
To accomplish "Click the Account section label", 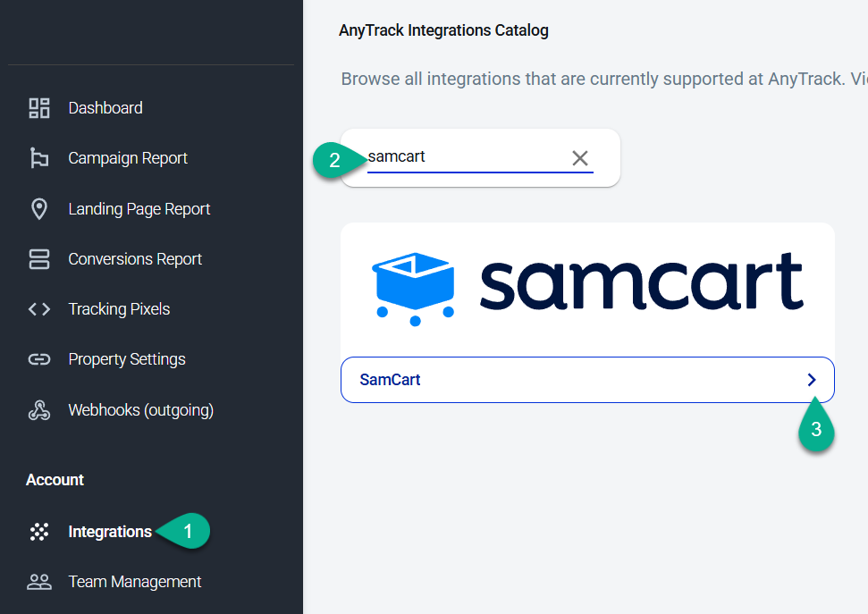I will click(x=55, y=480).
